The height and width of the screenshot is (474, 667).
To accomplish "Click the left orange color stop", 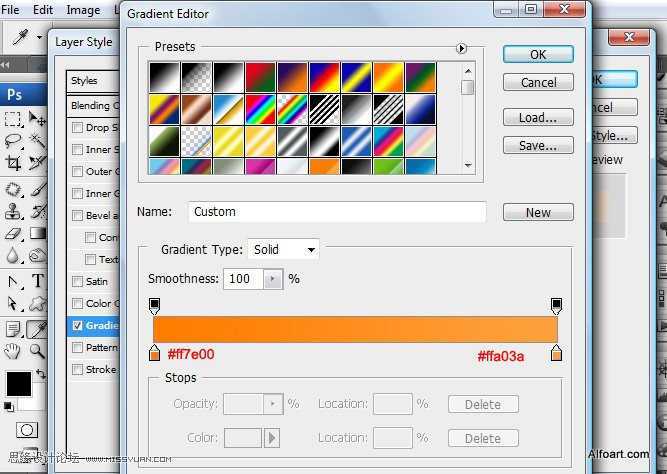I will click(x=154, y=353).
